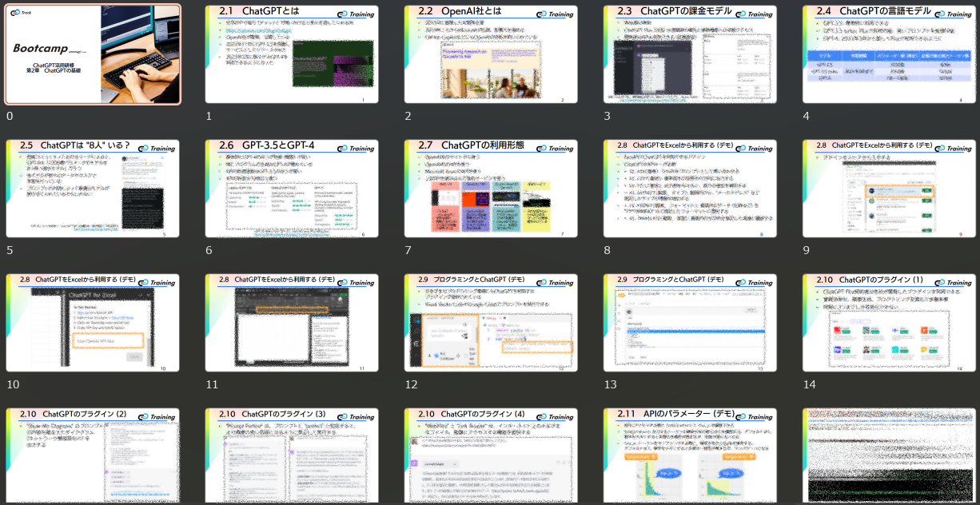This screenshot has height=505, width=980.
Task: Open slide numbered 10 ChatGPT for Excel
Action: pos(93,323)
